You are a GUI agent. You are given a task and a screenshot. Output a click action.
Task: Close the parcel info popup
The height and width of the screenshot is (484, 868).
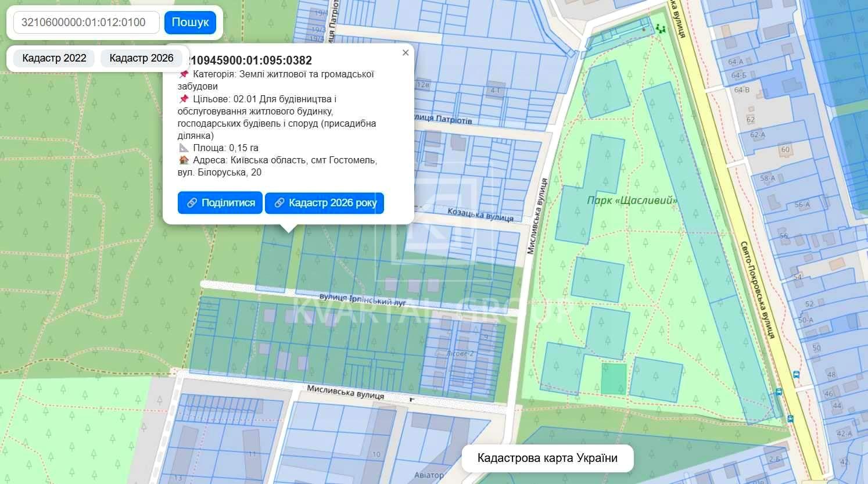pos(406,53)
